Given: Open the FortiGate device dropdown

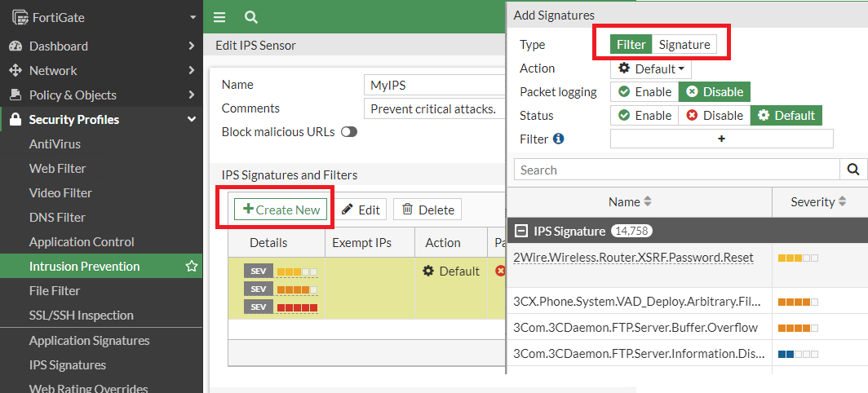Looking at the screenshot, I should pyautogui.click(x=193, y=18).
